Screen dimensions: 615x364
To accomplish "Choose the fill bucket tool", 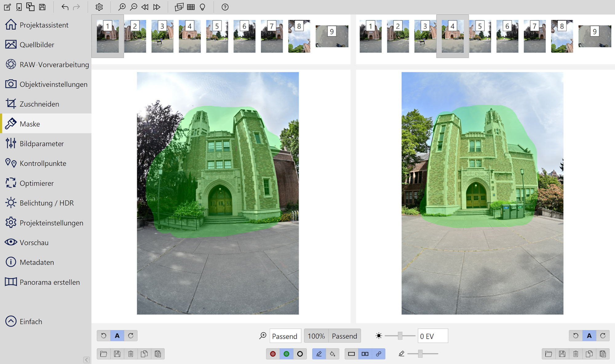I will click(332, 354).
